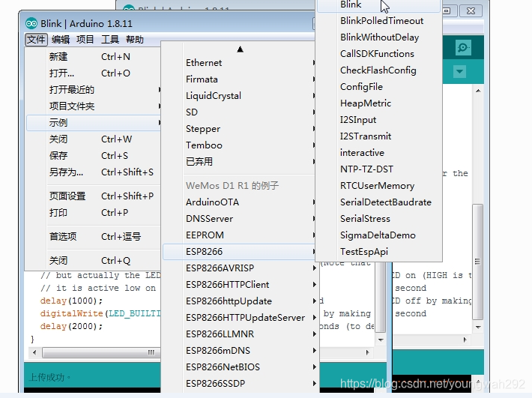
Task: Open the ESP8266LLMNR examples submenu
Action: pos(239,334)
